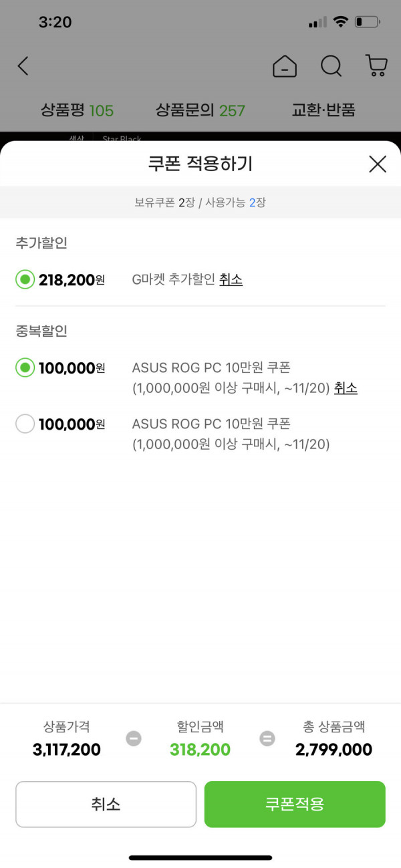Switch to the 상품문의 257 tab
The image size is (401, 868).
(200, 110)
